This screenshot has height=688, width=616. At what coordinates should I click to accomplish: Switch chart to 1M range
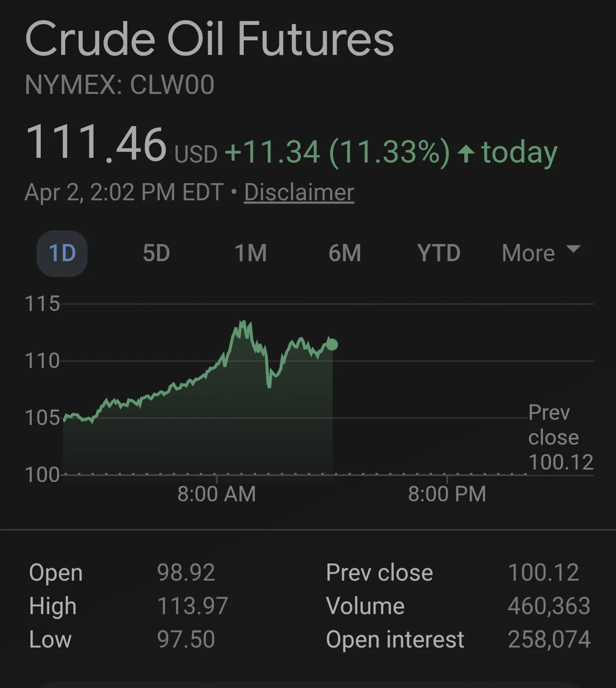click(x=250, y=253)
